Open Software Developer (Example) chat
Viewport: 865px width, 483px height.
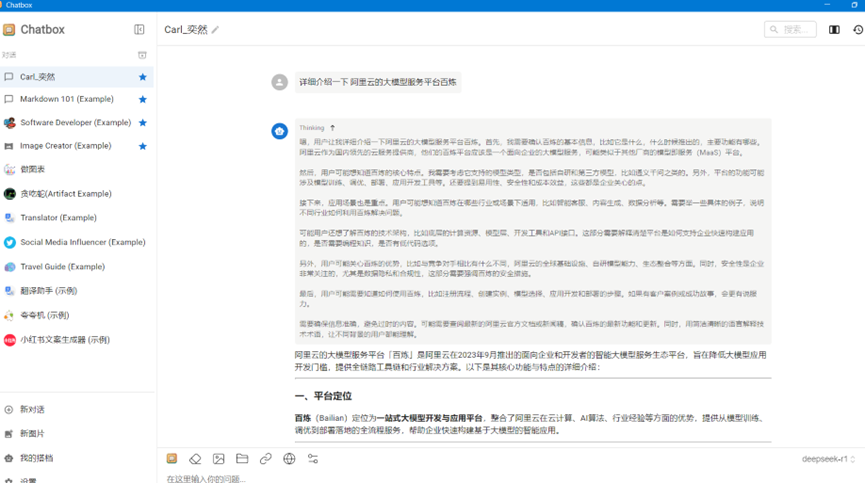click(77, 122)
